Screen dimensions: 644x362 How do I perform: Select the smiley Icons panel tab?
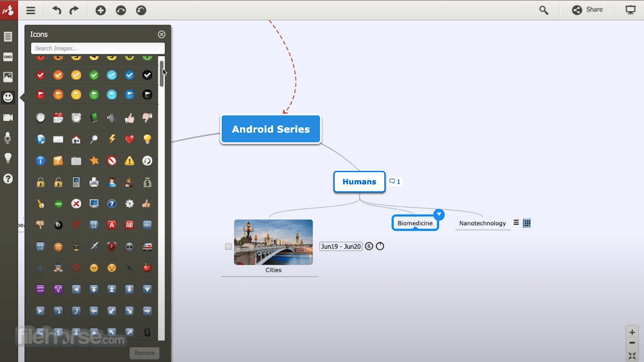(8, 97)
